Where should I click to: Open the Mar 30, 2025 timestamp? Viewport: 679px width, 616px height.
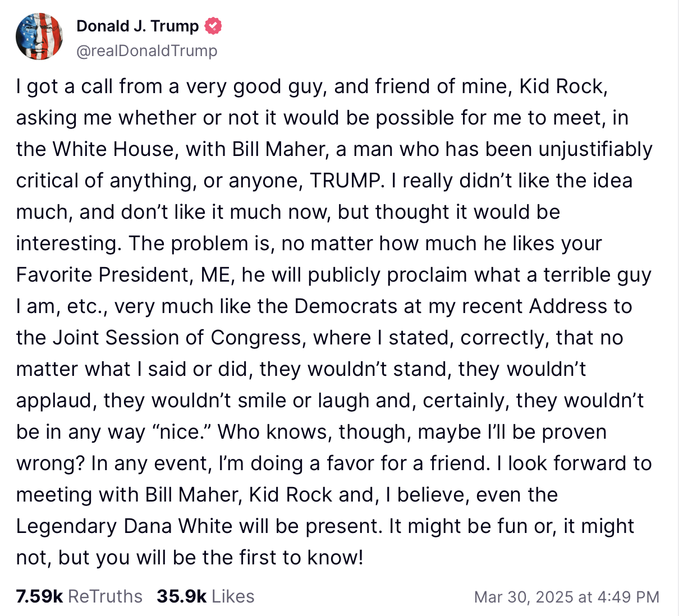tap(566, 597)
